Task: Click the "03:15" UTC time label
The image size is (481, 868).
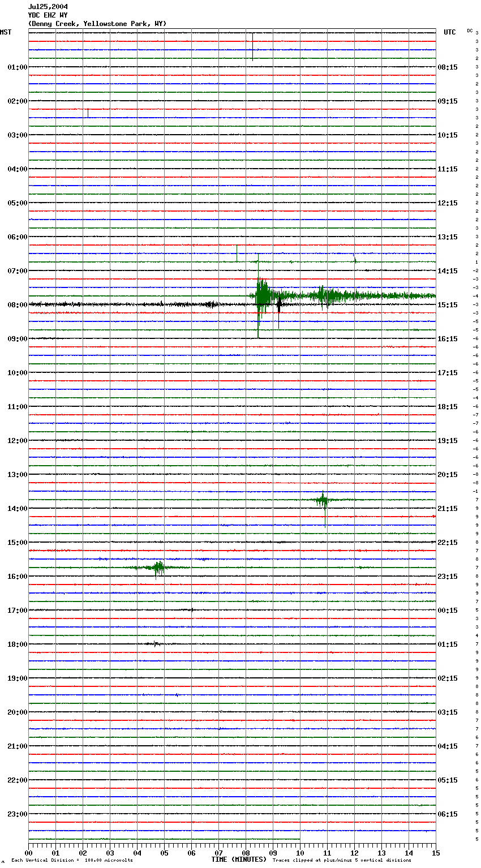Action: 448,712
